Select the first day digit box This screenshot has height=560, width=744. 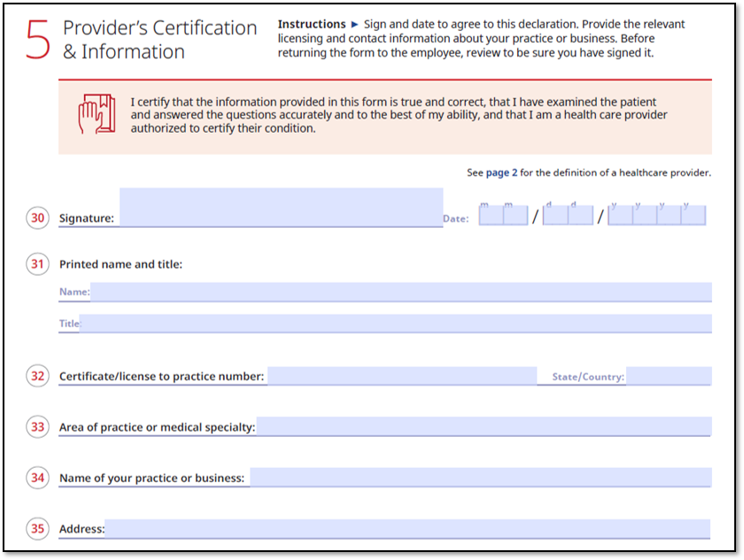555,215
